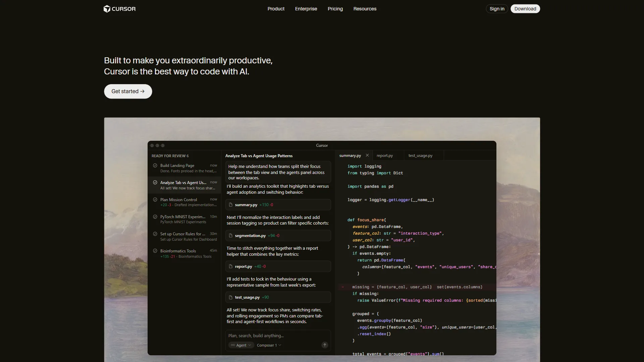Go to the Pricing page

[335, 9]
